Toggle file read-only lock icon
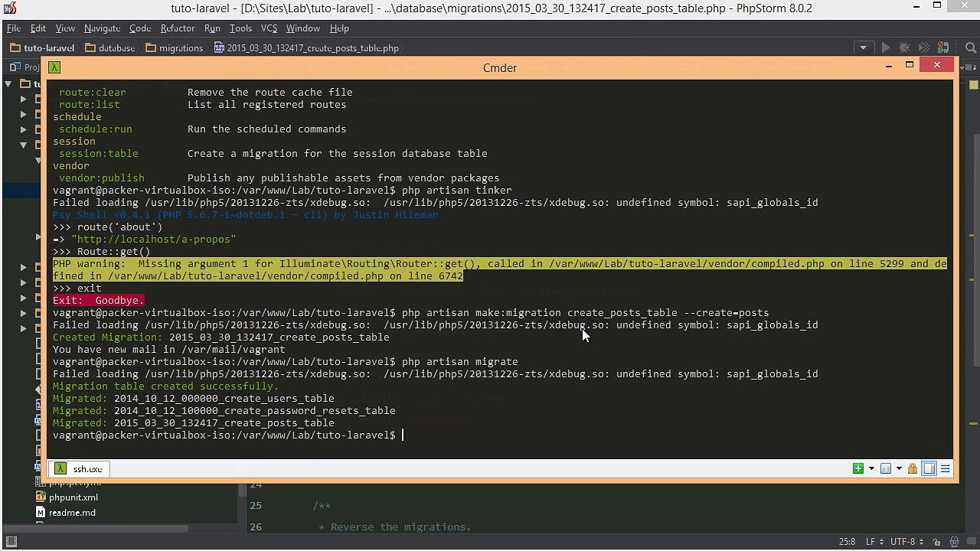Image resolution: width=980 pixels, height=551 pixels. (936, 542)
